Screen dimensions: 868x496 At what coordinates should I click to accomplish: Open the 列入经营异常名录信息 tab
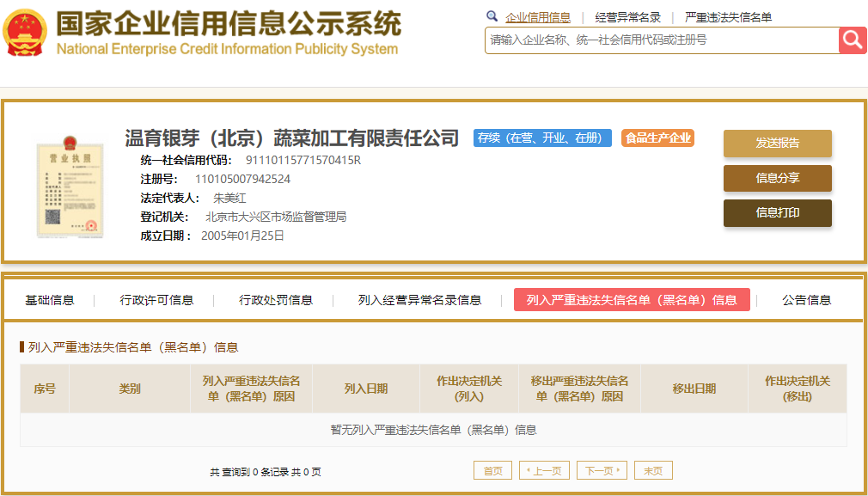click(419, 300)
